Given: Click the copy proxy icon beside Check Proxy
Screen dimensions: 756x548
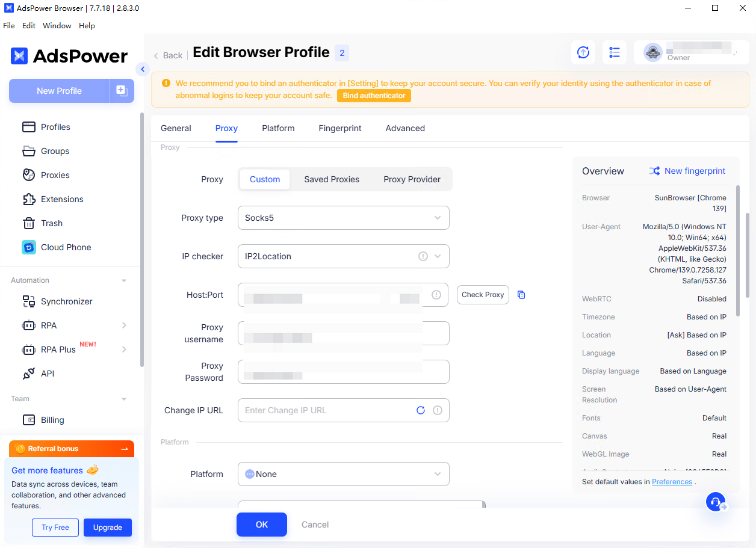Looking at the screenshot, I should click(x=521, y=295).
